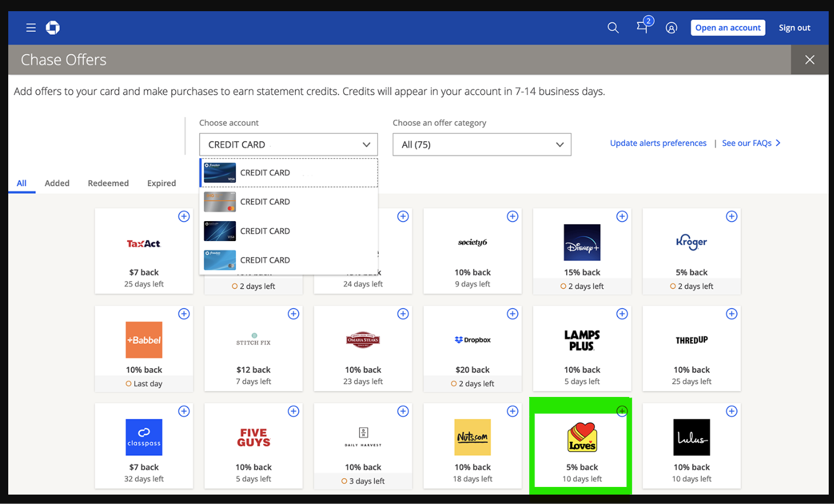Click the Disney+ logo tile
Screen dimensions: 834x504
pos(582,242)
